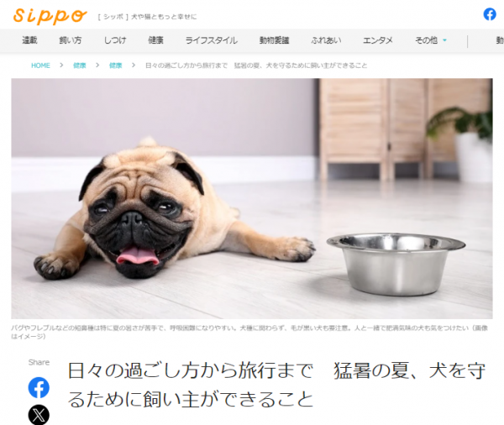Select the 健康 navigation item

[155, 40]
